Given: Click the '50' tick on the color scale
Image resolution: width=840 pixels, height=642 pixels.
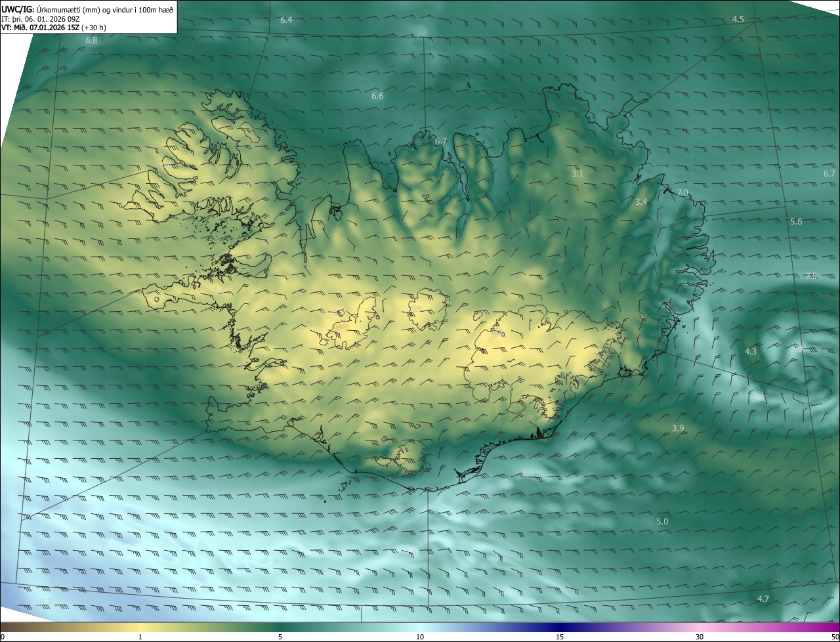Looking at the screenshot, I should [835, 637].
